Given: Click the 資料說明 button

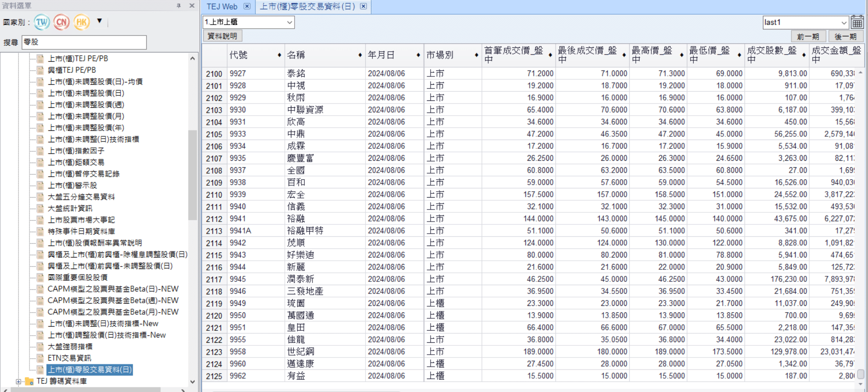Looking at the screenshot, I should click(222, 36).
